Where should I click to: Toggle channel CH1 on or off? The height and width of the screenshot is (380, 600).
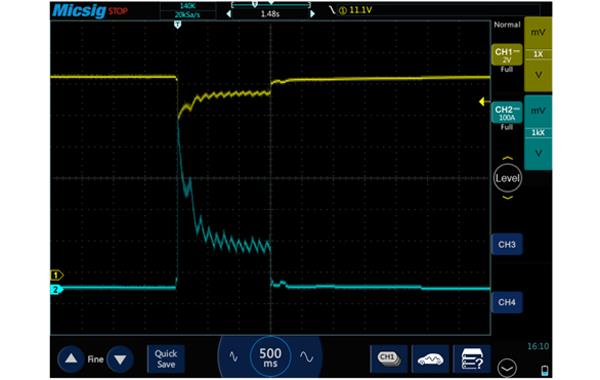click(507, 55)
